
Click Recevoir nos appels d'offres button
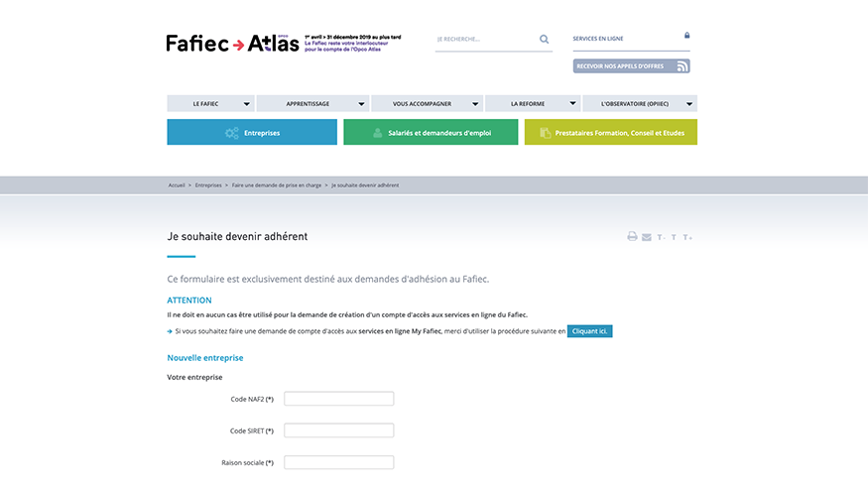coord(631,66)
